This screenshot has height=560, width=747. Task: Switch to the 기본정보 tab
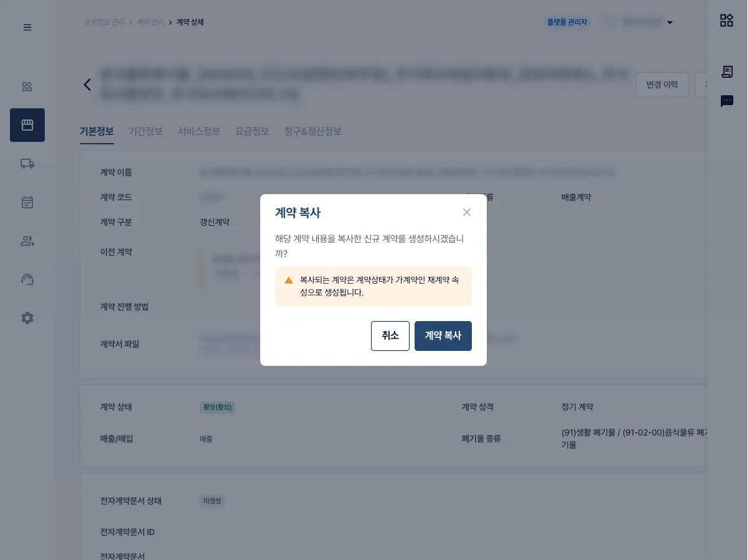pyautogui.click(x=96, y=131)
